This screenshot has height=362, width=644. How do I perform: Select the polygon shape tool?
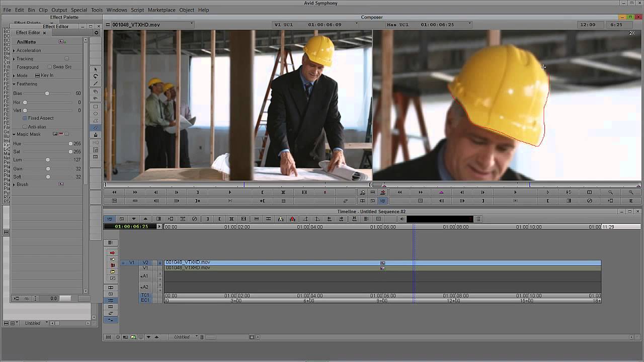pyautogui.click(x=96, y=121)
